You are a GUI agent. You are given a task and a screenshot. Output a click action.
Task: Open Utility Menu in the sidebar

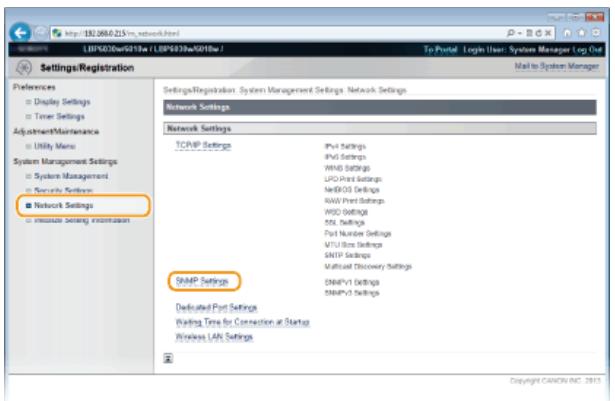point(55,146)
